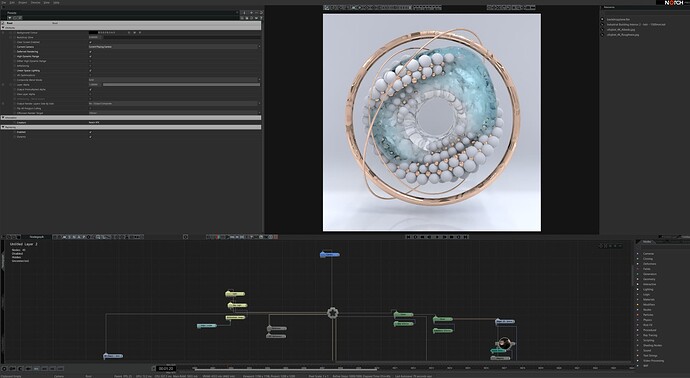This screenshot has width=690, height=378.
Task: Toggle the Deferred Rendering checkbox
Action: (91, 51)
